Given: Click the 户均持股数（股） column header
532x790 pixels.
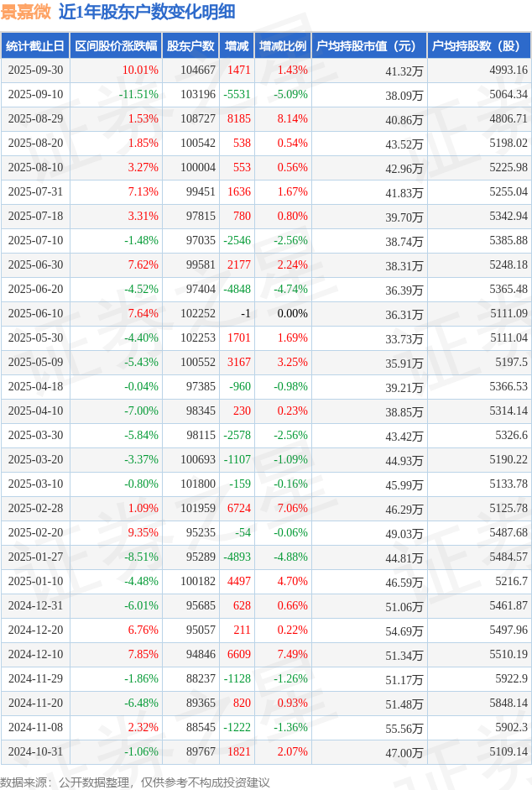Looking at the screenshot, I should tap(479, 46).
